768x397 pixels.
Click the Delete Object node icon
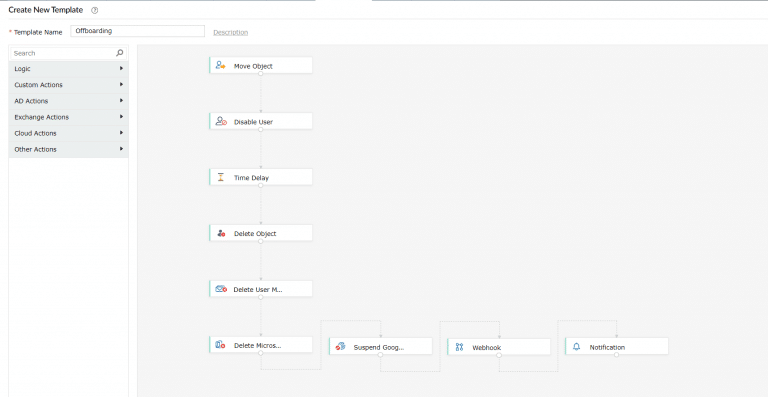[221, 234]
